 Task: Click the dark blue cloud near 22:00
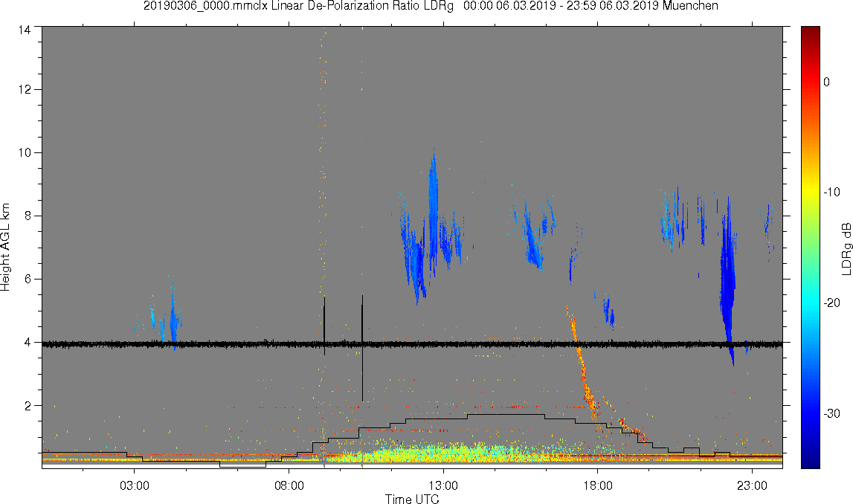(727, 282)
